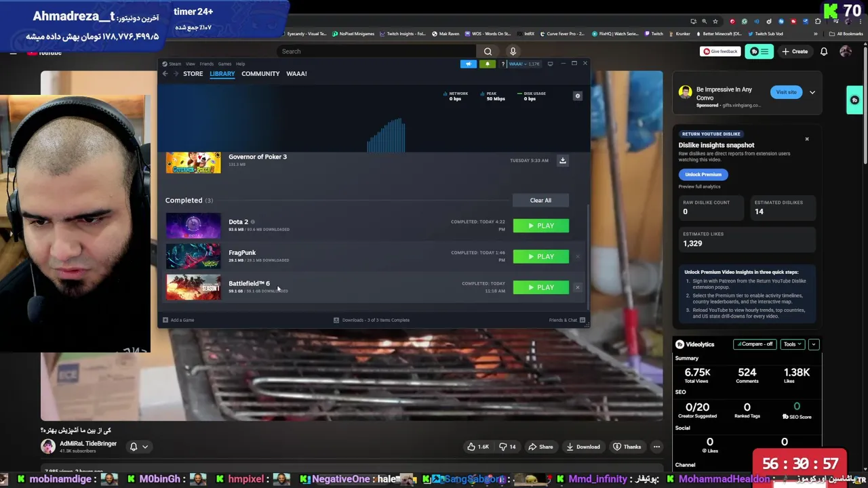Screen dimensions: 868x488
Task: Open the YouTube account avatar menu
Action: [x=846, y=52]
